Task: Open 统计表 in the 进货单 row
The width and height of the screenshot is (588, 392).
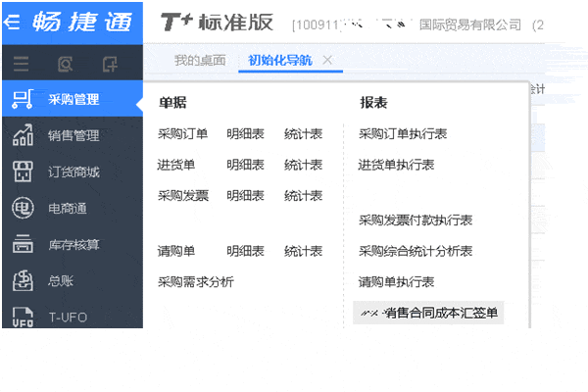Action: [303, 165]
